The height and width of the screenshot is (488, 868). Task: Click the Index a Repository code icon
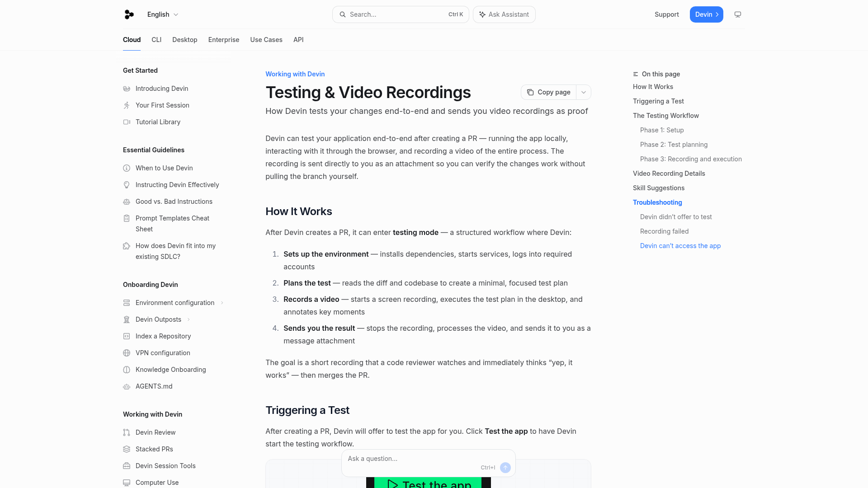127,336
